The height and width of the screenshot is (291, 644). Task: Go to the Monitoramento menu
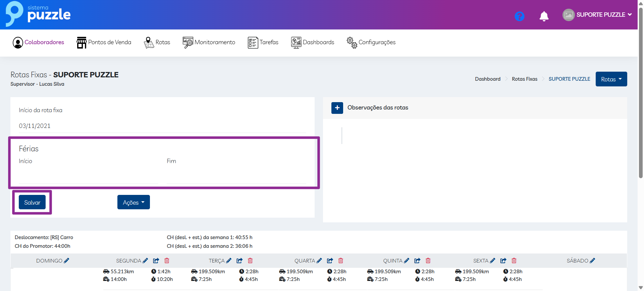[209, 43]
